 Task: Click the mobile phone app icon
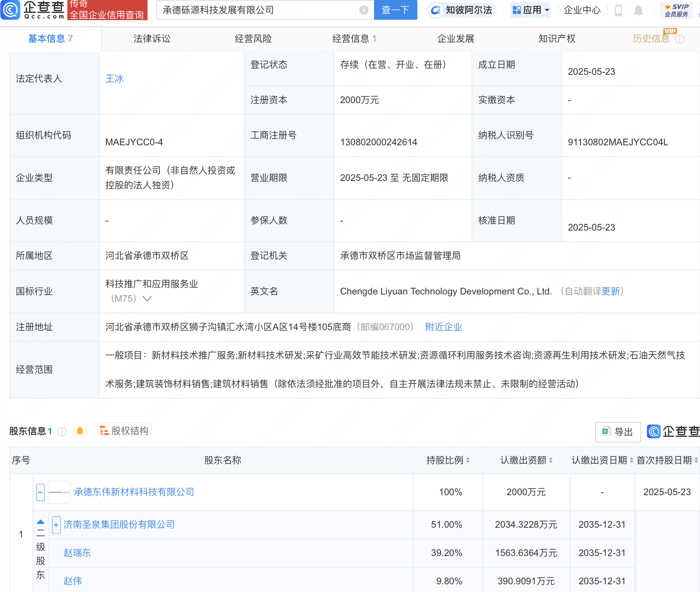[x=618, y=10]
